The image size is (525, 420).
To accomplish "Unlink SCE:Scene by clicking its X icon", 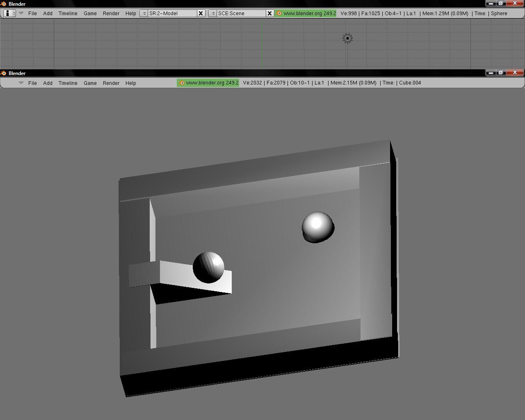I will [x=269, y=13].
